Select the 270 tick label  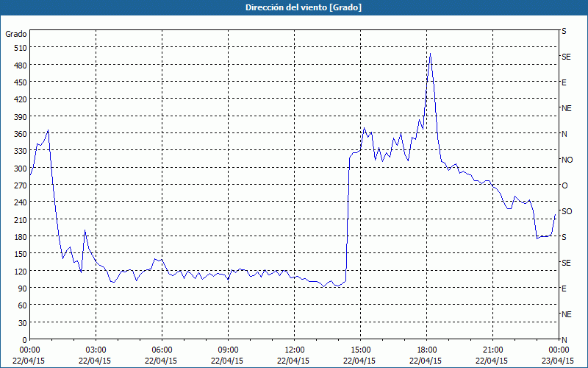(21, 185)
